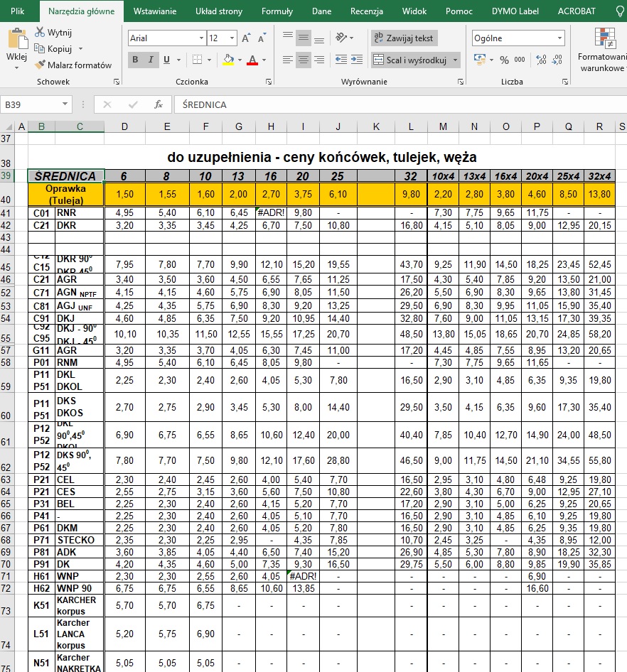Click the formula bar showing ŚREDNICA
Screen dimensions: 627x672
(x=400, y=104)
